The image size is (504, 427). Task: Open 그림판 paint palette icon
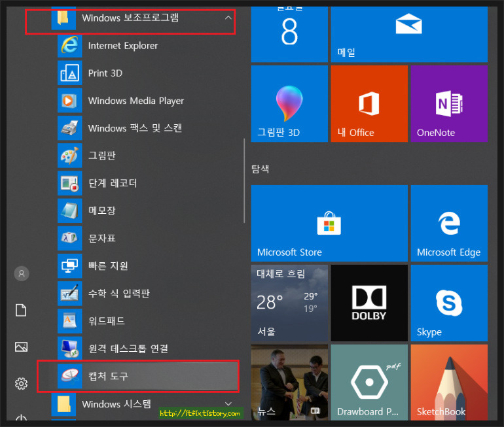69,156
